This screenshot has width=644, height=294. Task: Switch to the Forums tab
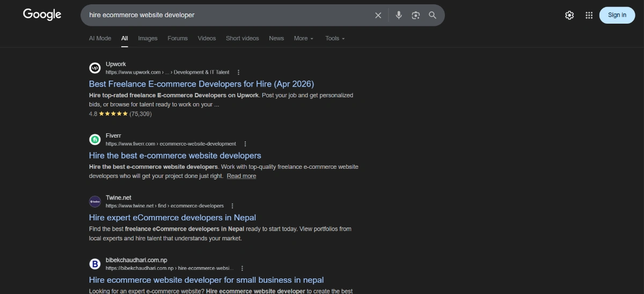(x=178, y=38)
